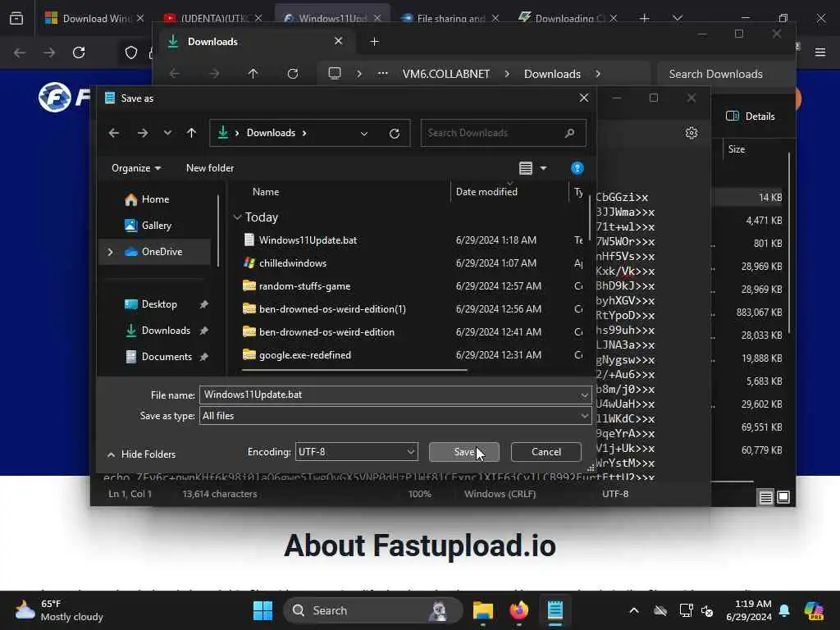Create a New folder

pyautogui.click(x=210, y=168)
